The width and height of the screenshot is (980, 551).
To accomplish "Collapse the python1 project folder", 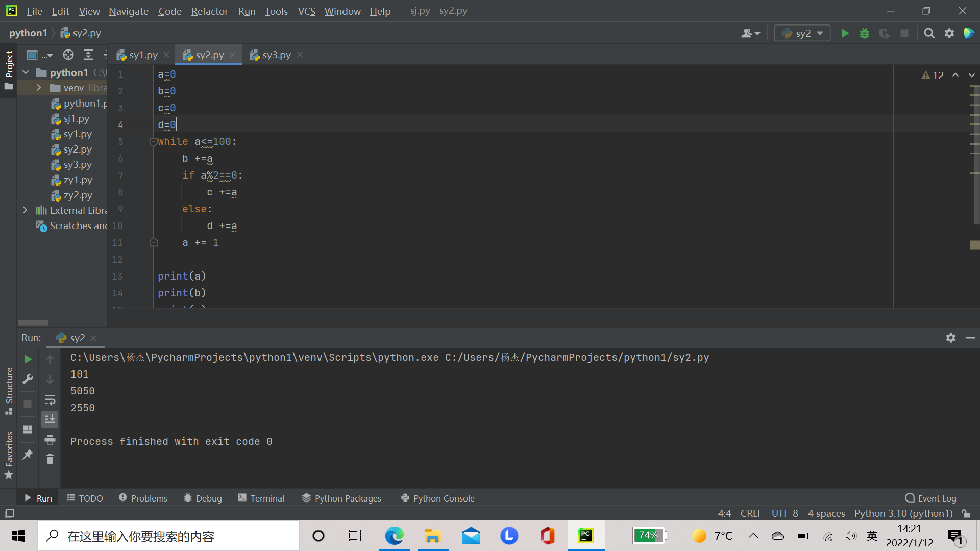I will click(x=26, y=72).
